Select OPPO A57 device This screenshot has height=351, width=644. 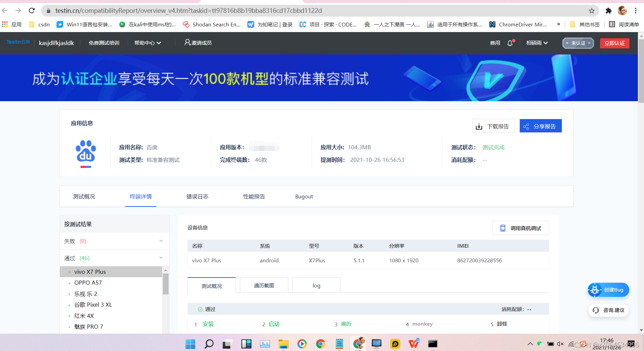click(111, 283)
